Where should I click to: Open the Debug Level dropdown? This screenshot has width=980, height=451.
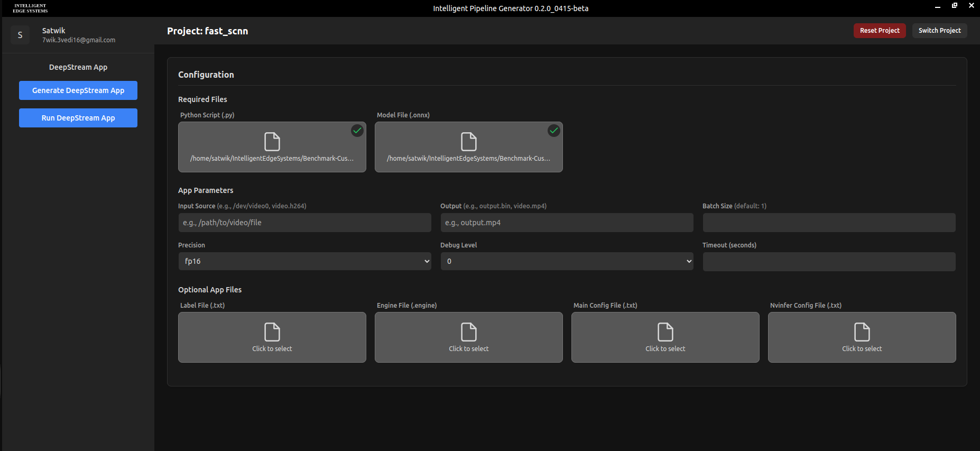tap(567, 261)
